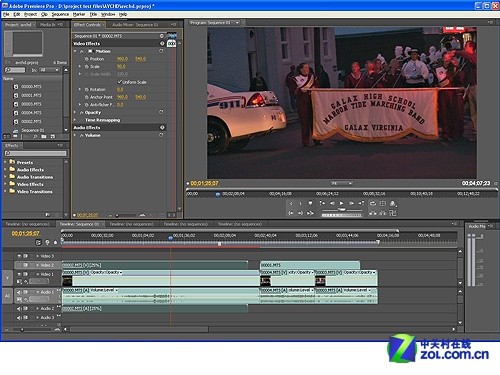This screenshot has height=375, width=500.
Task: Open the Marker menu
Action: click(79, 14)
